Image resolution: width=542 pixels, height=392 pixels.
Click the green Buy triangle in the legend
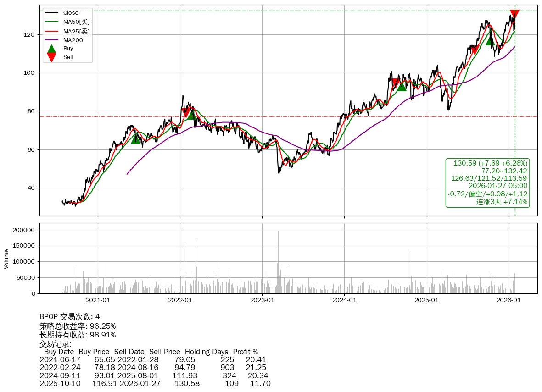coord(52,49)
